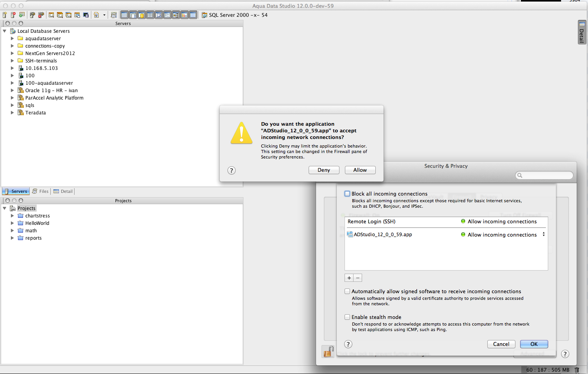The height and width of the screenshot is (374, 588).
Task: Click the plus button to add application
Action: click(349, 278)
